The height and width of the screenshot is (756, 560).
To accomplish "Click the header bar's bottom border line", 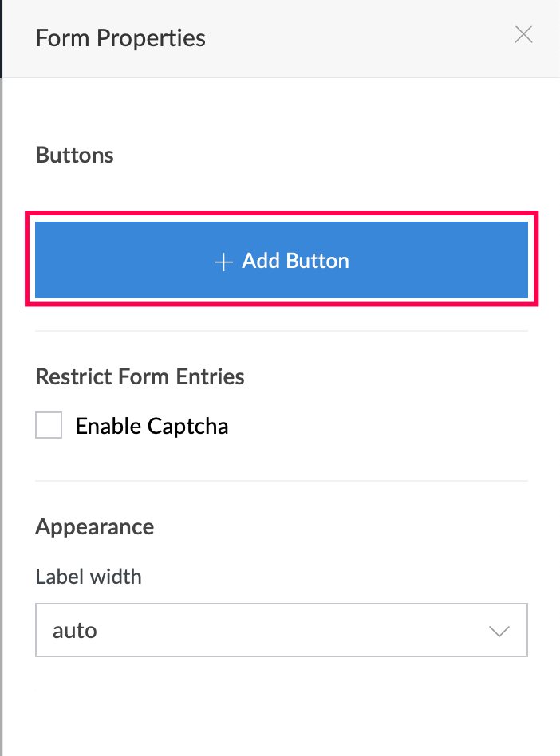I will pyautogui.click(x=281, y=77).
